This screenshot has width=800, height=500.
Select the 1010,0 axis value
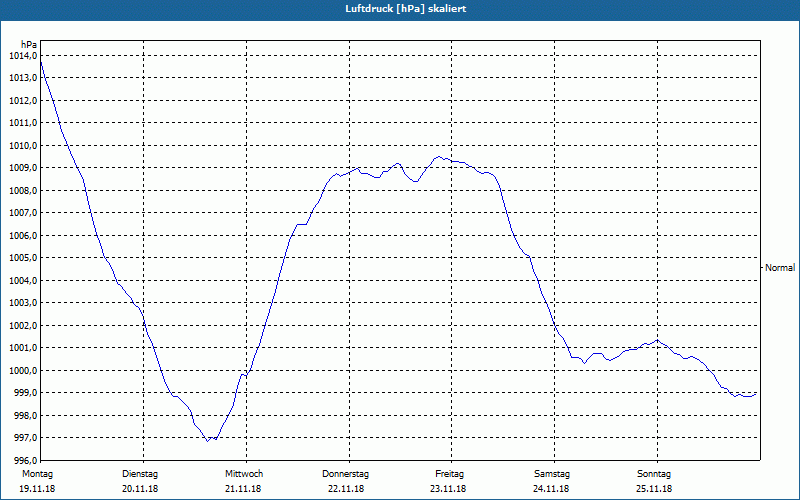point(23,145)
